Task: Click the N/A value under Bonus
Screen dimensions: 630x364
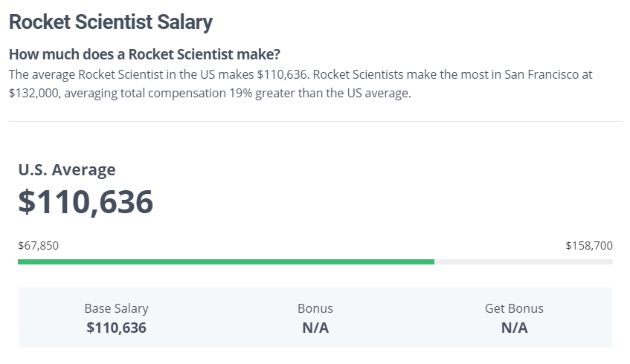Action: (x=315, y=328)
